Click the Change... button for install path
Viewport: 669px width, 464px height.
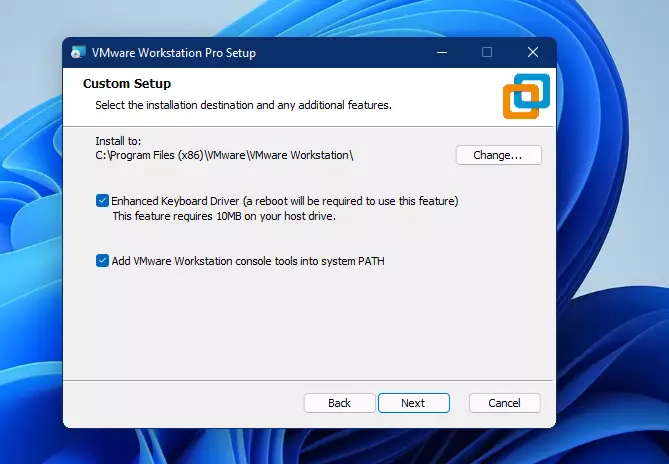point(498,155)
